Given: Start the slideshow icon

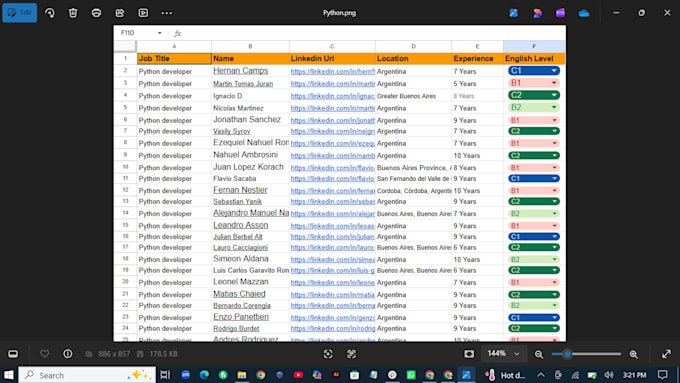Looking at the screenshot, I should coord(143,13).
